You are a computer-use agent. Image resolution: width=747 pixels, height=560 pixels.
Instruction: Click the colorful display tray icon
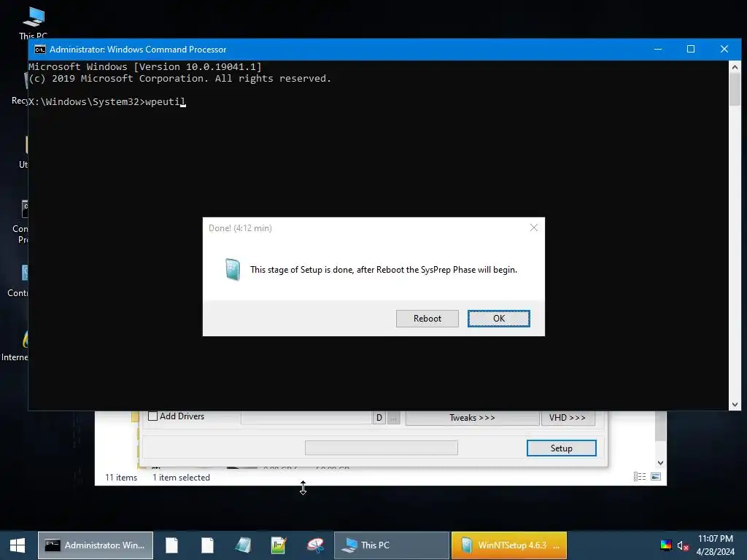(665, 545)
